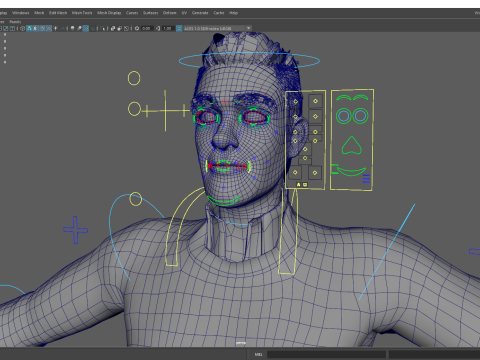Toggle the Textured display icon
This screenshot has width=480, height=360.
(x=49, y=28)
